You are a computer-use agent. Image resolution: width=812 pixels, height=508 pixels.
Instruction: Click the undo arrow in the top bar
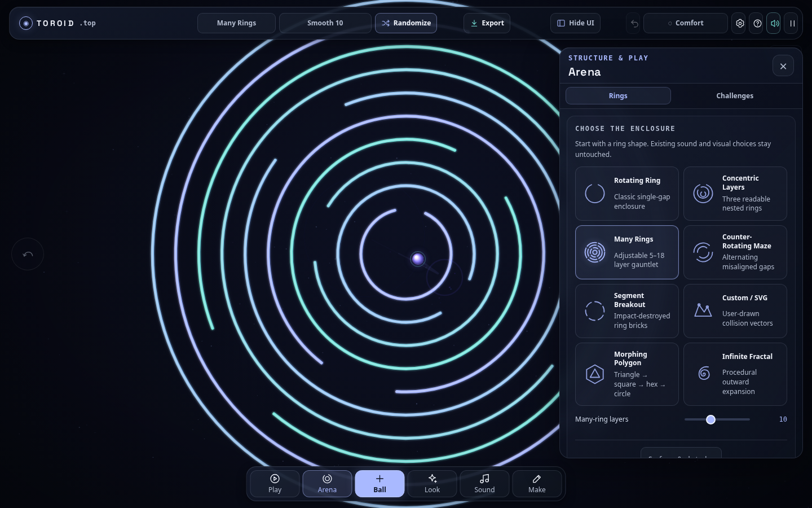[x=634, y=23]
